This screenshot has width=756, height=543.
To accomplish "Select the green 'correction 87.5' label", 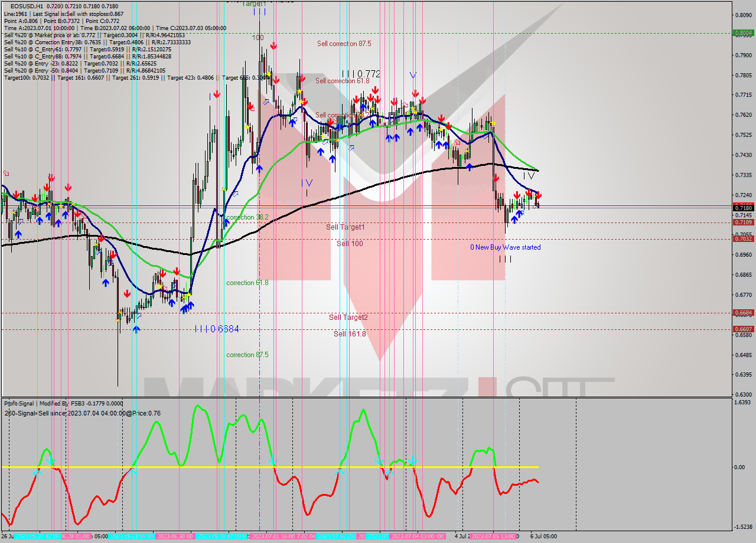I will coord(247,355).
